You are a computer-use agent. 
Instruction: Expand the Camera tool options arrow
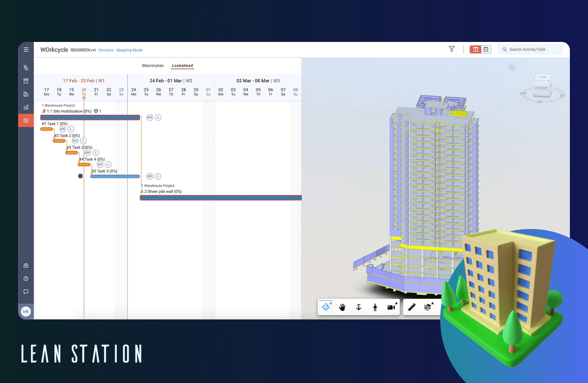pos(396,303)
